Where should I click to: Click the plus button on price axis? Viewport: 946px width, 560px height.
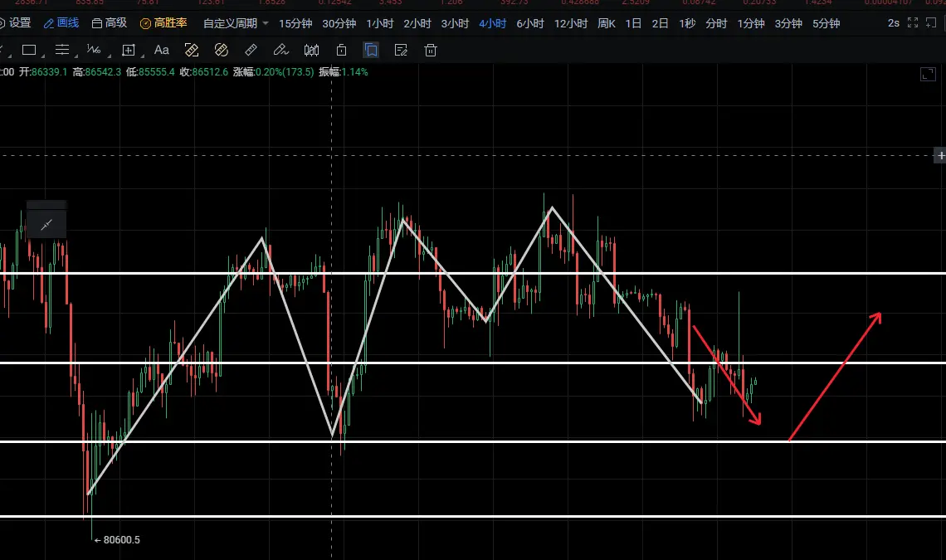point(940,156)
